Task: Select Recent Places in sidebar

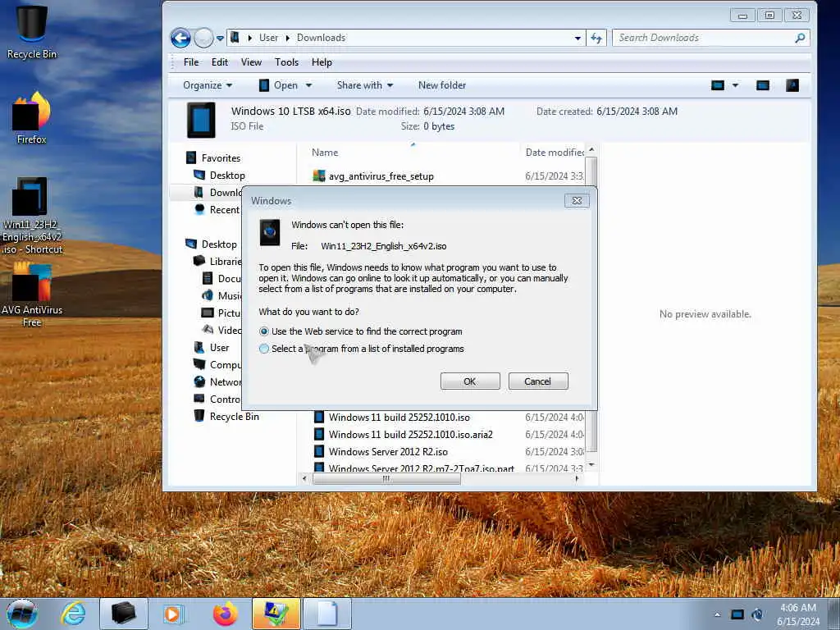Action: pyautogui.click(x=217, y=209)
